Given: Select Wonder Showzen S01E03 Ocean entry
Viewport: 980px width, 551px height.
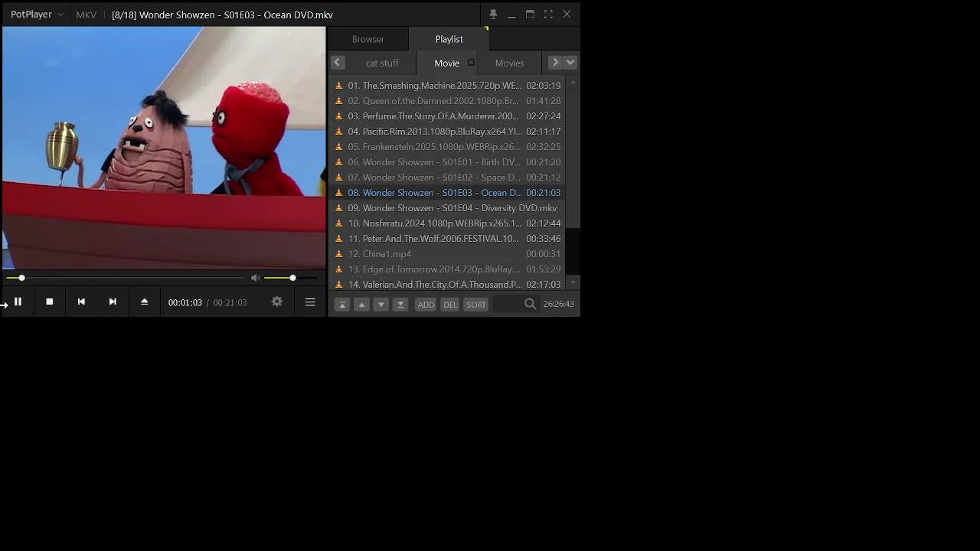Looking at the screenshot, I should pos(447,193).
